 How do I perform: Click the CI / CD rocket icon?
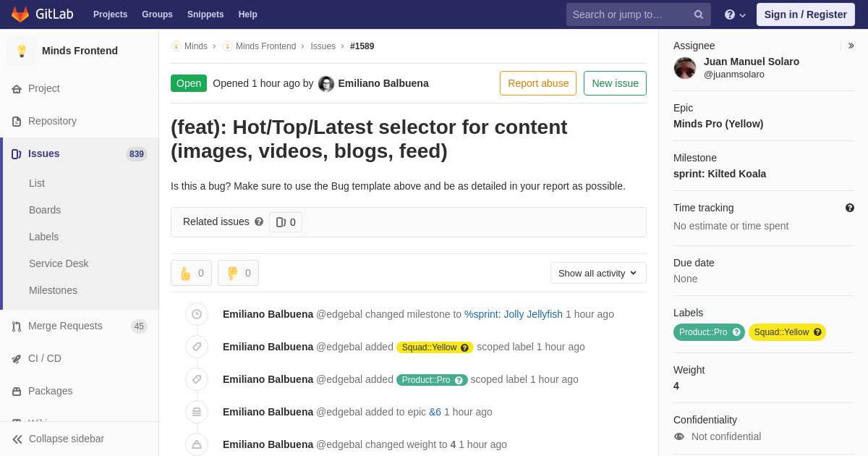(x=17, y=358)
